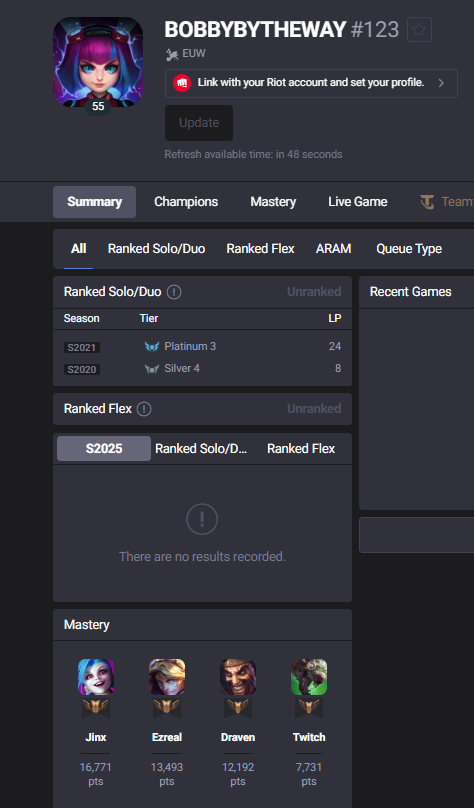Open the Queue Type dropdown filter

pyautogui.click(x=409, y=249)
